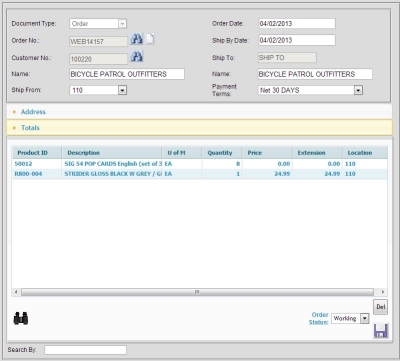This screenshot has width=400, height=361.
Task: Click description STRIDER GLOSS BLACK W GREY
Action: [113, 174]
